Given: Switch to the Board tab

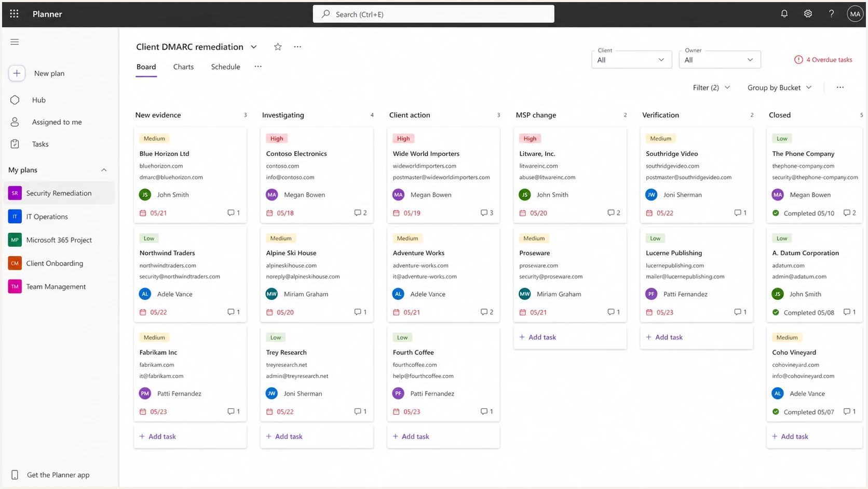Looking at the screenshot, I should click(x=146, y=67).
